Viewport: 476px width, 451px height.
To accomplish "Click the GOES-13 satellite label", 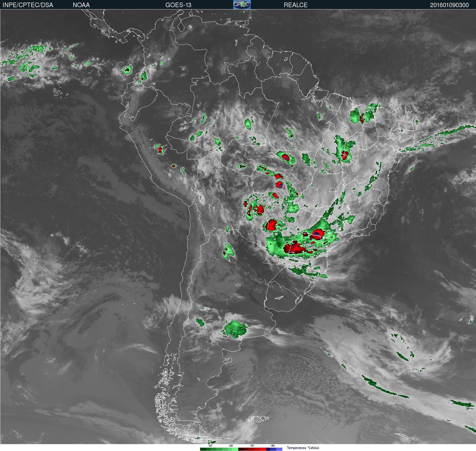I will coord(178,5).
